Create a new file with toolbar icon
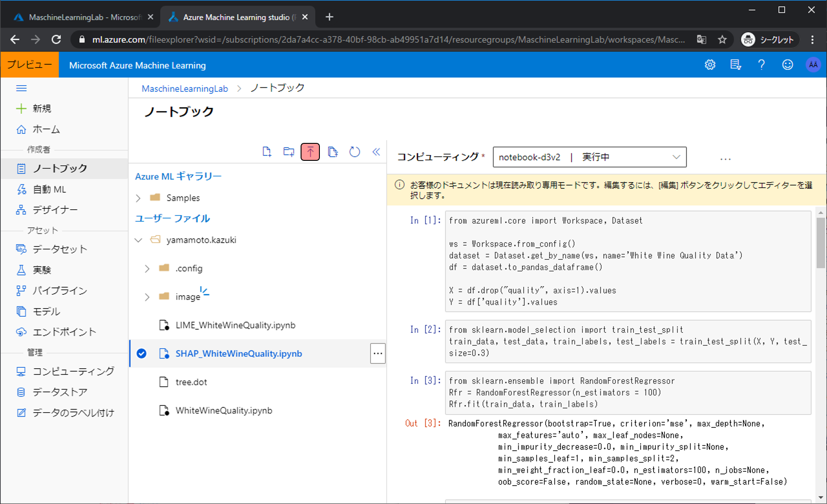The height and width of the screenshot is (504, 827). 267,152
